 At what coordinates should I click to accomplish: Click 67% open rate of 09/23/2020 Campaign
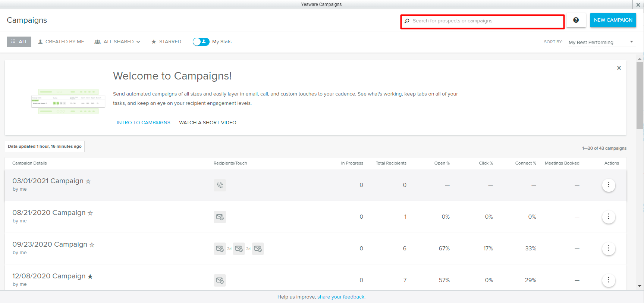[444, 249]
